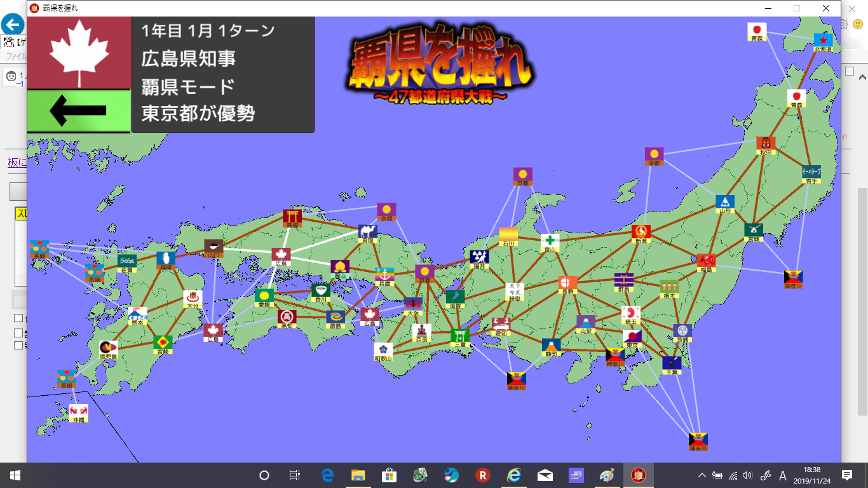
Task: Click the 愛媛 prefecture icon
Action: point(264,299)
